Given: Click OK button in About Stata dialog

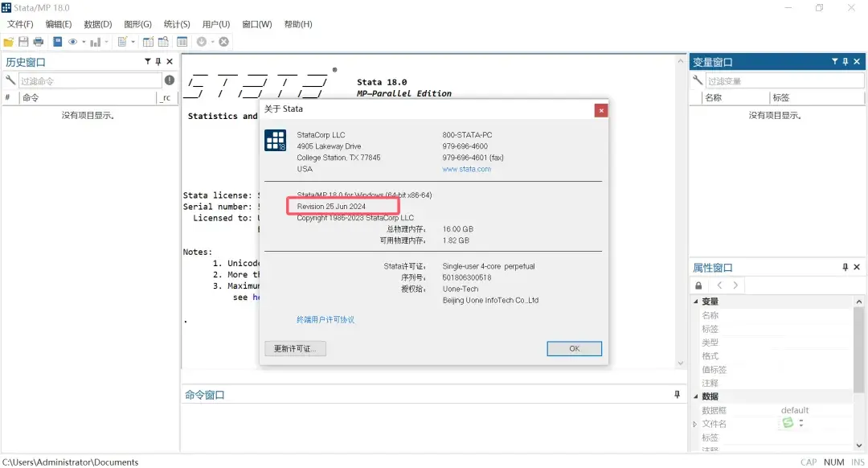Looking at the screenshot, I should tap(574, 348).
